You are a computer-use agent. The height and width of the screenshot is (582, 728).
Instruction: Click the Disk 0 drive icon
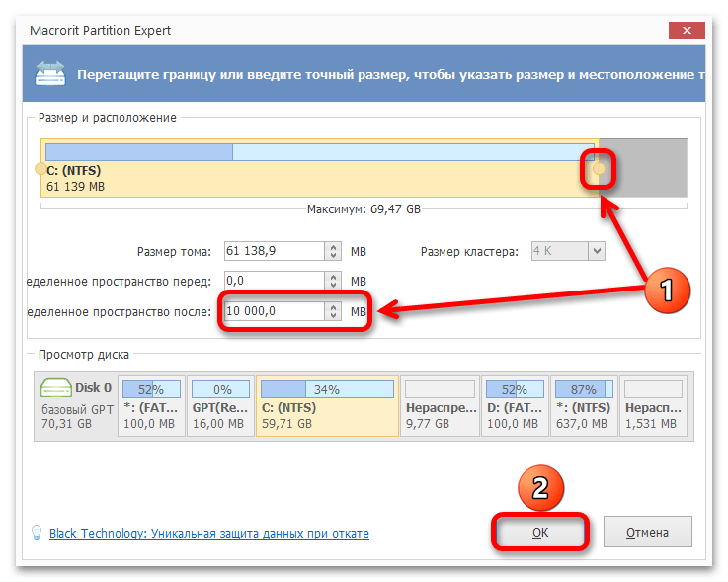coord(55,387)
